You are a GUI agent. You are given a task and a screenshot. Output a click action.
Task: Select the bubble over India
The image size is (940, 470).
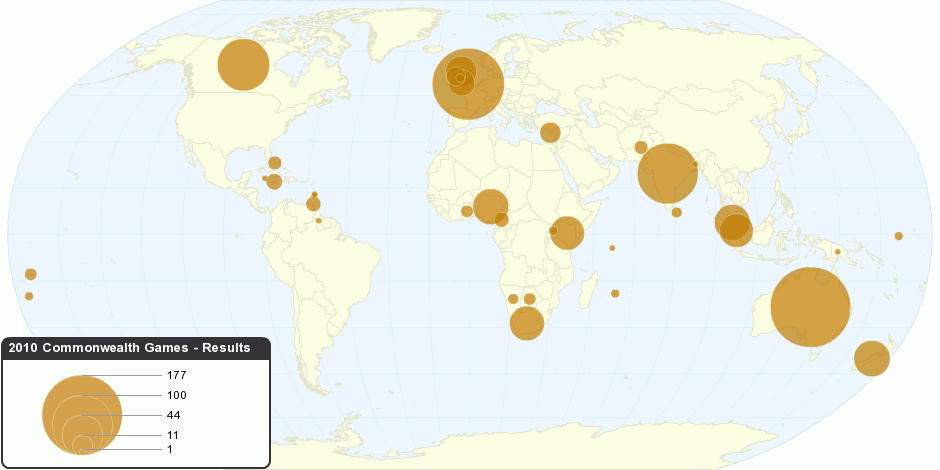click(x=667, y=173)
